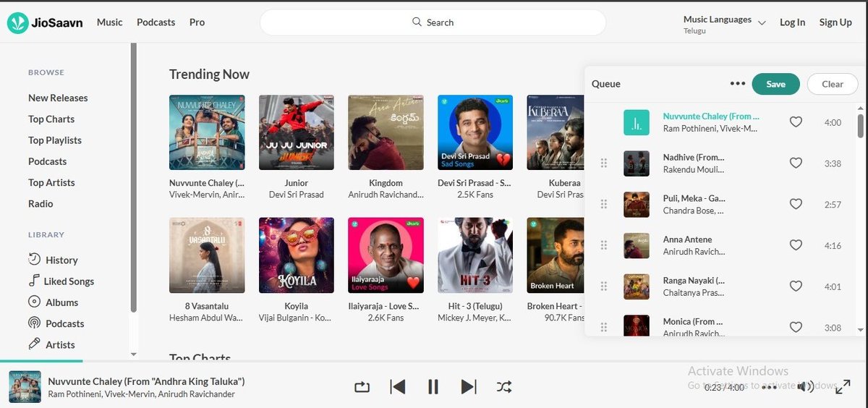Open Albums in library sidebar
The height and width of the screenshot is (408, 868).
tap(53, 302)
